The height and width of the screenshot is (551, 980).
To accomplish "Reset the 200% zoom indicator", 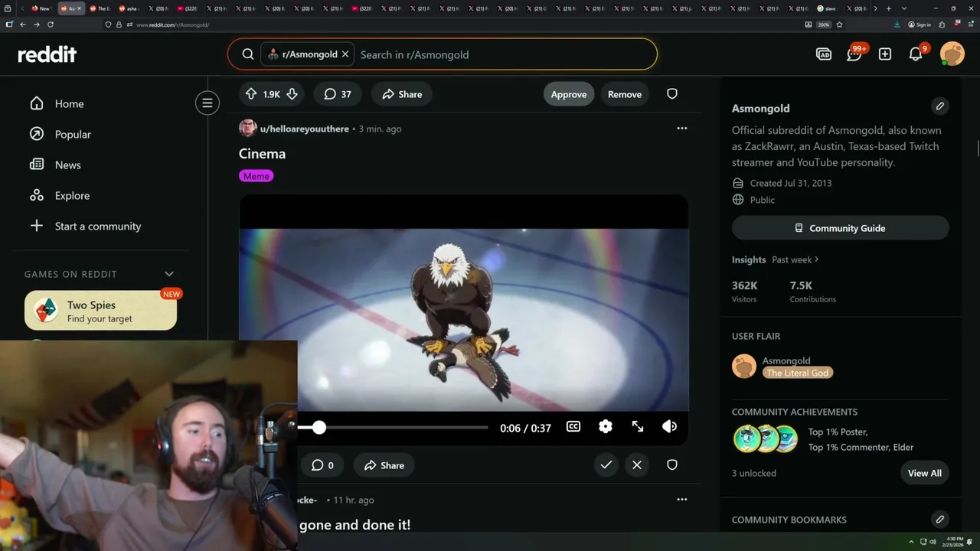I will [x=824, y=24].
